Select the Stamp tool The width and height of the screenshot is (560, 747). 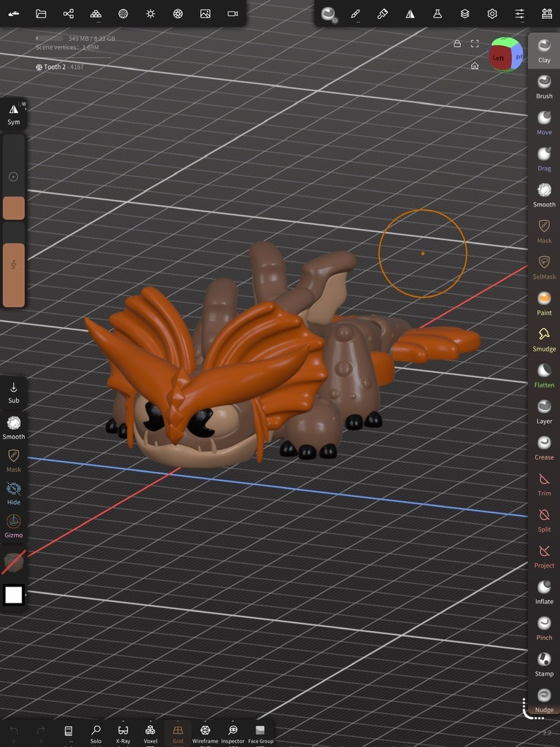pyautogui.click(x=544, y=666)
